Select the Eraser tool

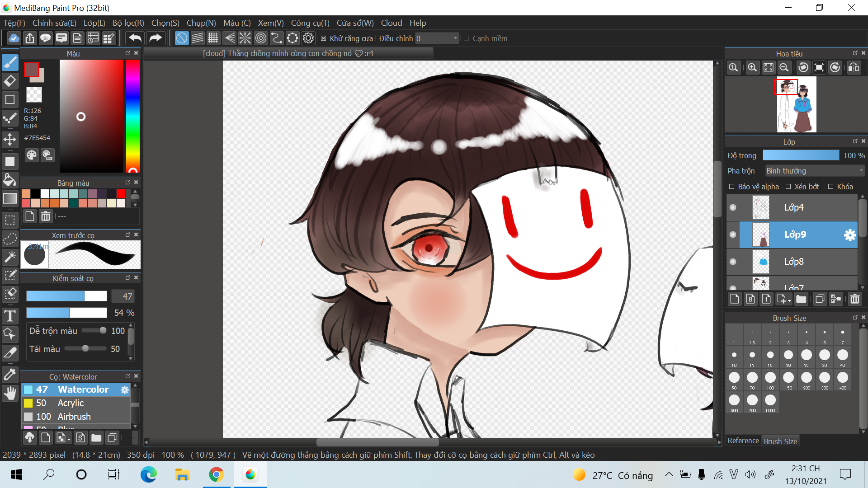(x=10, y=81)
